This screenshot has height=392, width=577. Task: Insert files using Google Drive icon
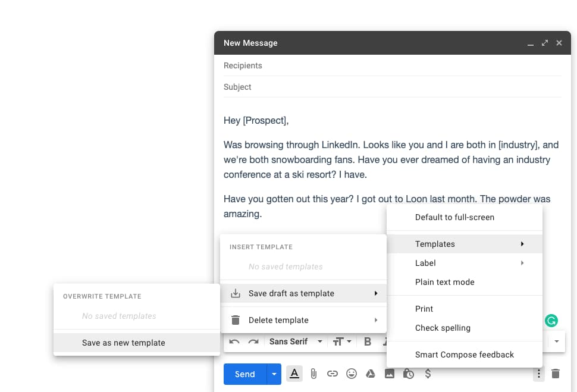tap(371, 374)
